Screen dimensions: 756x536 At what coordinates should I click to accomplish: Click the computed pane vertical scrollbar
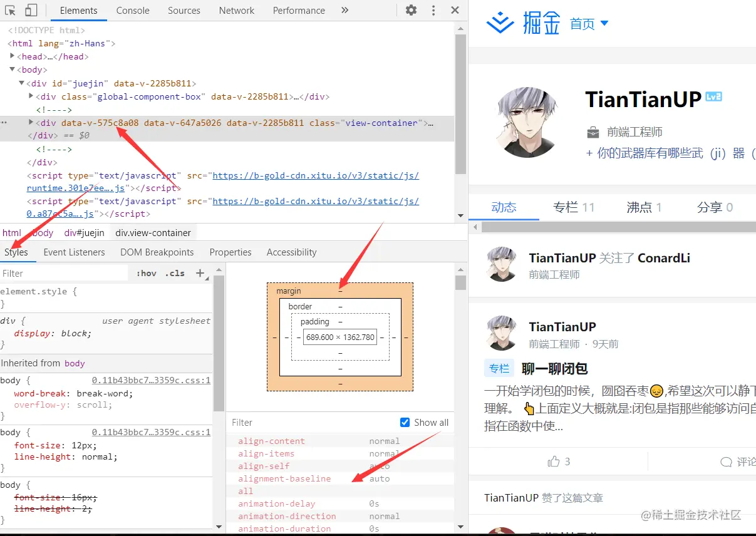pos(460,282)
